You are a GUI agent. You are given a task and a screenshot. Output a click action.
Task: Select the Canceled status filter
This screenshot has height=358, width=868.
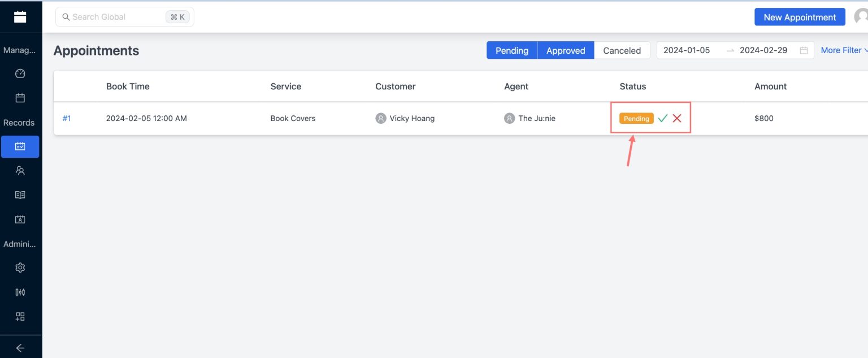(622, 50)
